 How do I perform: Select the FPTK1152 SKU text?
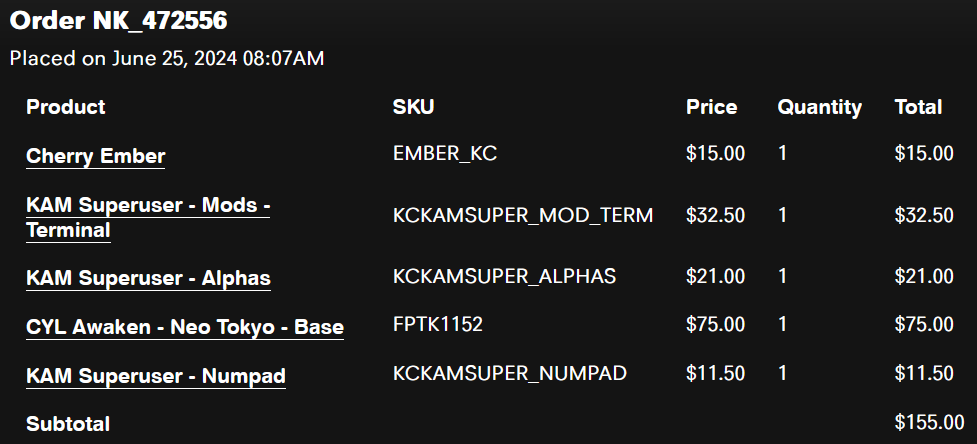tap(437, 324)
